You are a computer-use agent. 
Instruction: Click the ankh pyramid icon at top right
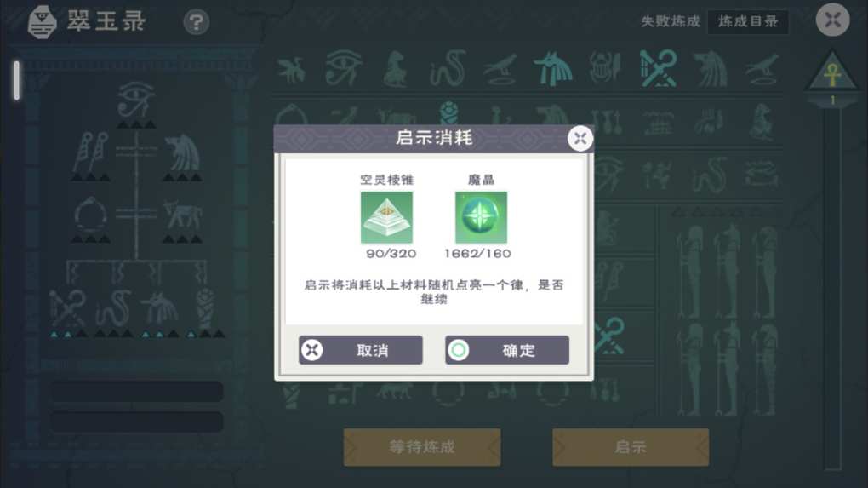pos(832,72)
